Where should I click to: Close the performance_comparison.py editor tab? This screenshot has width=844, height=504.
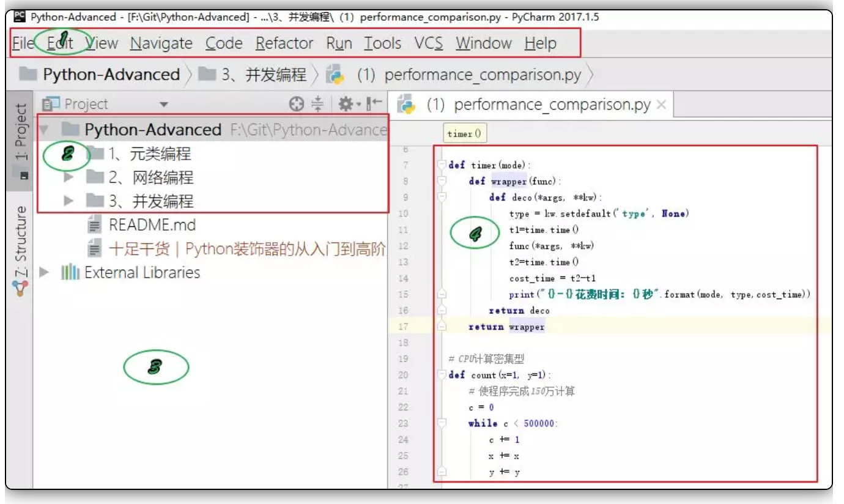(661, 105)
